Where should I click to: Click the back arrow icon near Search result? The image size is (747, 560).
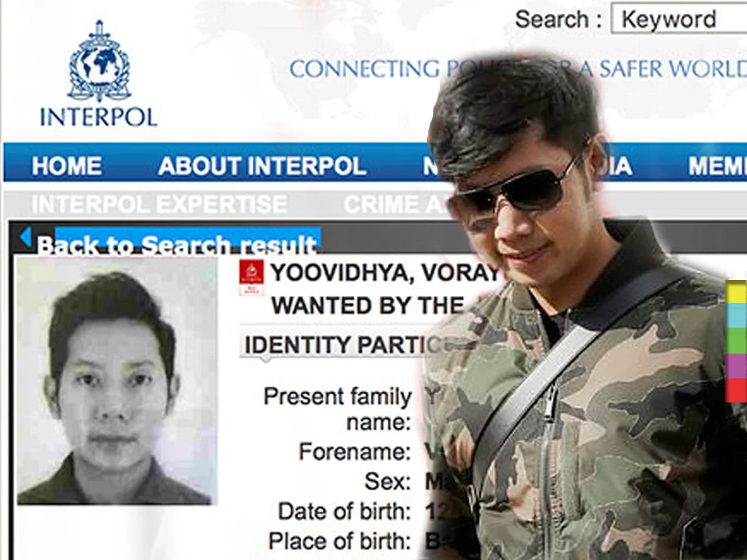[x=25, y=237]
